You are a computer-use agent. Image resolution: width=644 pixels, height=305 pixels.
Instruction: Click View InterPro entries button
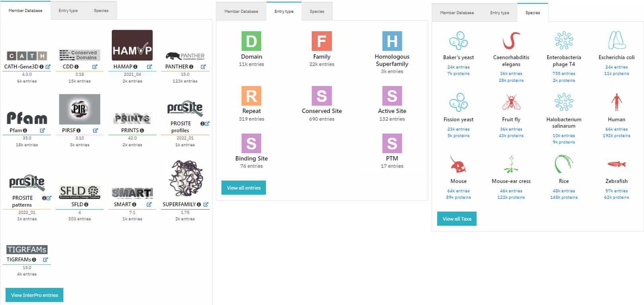point(35,295)
